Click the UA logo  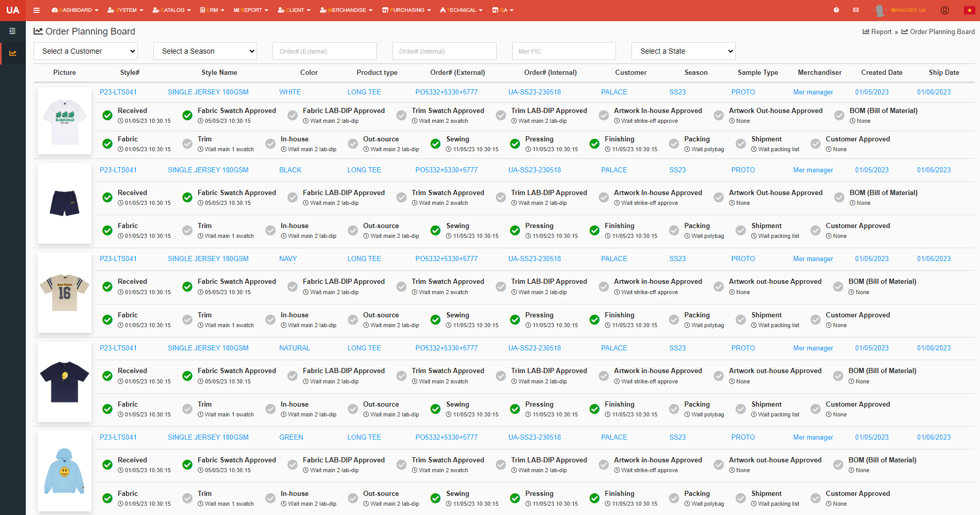coord(12,10)
